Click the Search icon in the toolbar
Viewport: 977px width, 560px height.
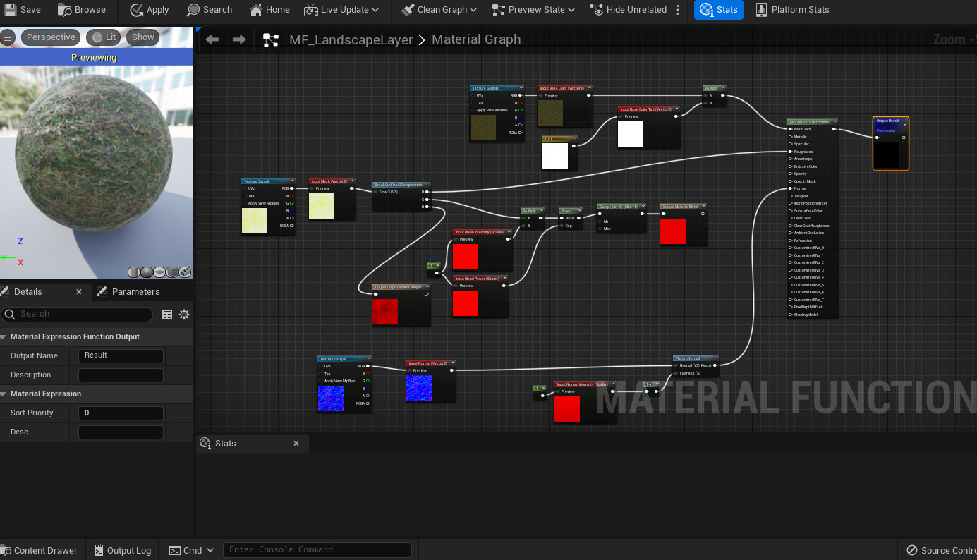tap(191, 10)
